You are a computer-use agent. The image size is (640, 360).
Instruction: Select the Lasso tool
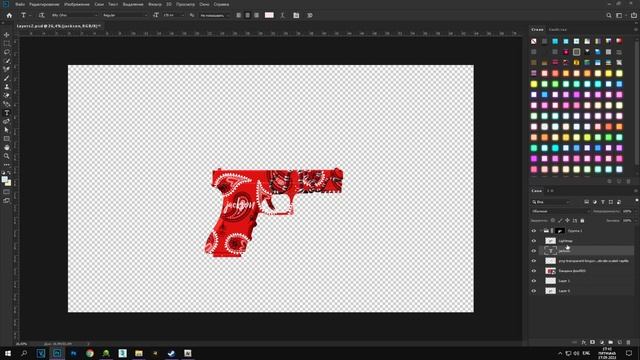click(7, 52)
